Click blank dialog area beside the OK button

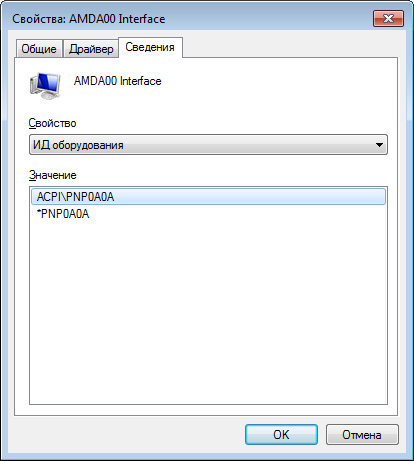click(x=130, y=435)
